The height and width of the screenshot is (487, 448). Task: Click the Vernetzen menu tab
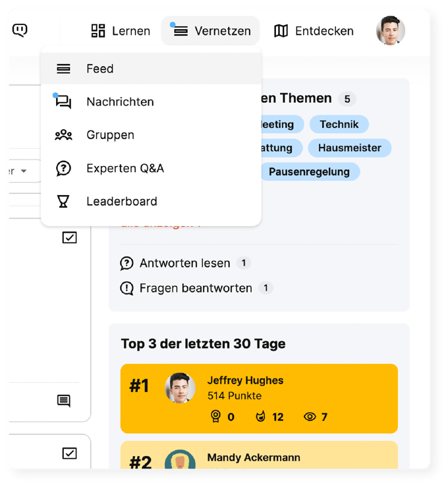210,31
